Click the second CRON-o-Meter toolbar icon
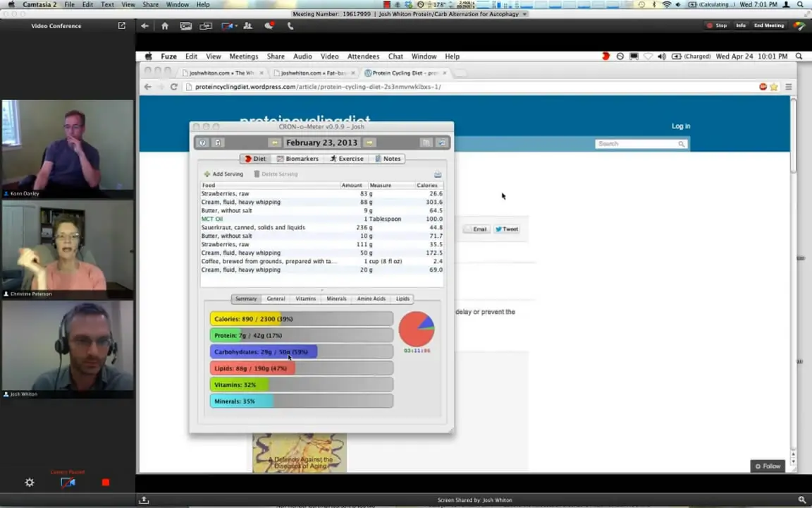This screenshot has width=812, height=508. [x=218, y=143]
